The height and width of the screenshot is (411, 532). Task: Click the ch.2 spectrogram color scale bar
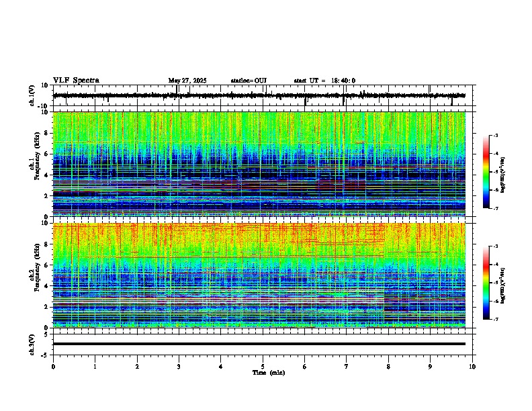click(x=486, y=283)
